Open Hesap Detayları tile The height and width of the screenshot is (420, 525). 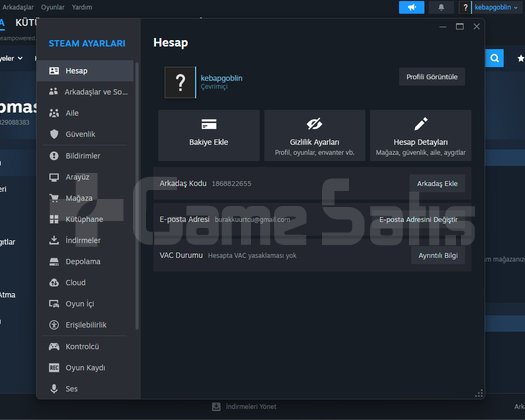421,135
